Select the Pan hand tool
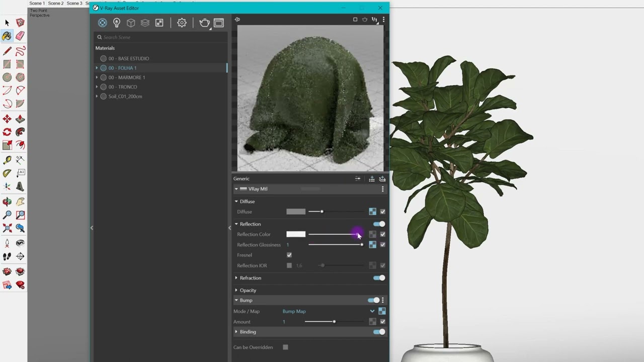 [x=20, y=202]
